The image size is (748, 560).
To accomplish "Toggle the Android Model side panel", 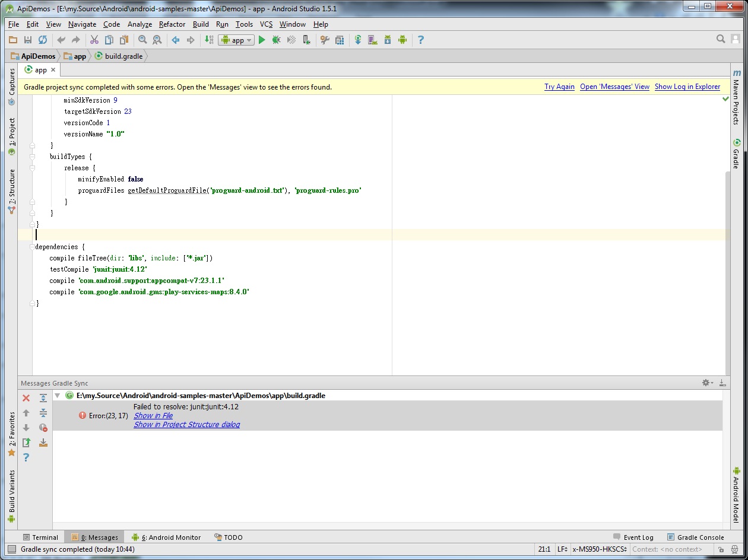I will point(736,495).
